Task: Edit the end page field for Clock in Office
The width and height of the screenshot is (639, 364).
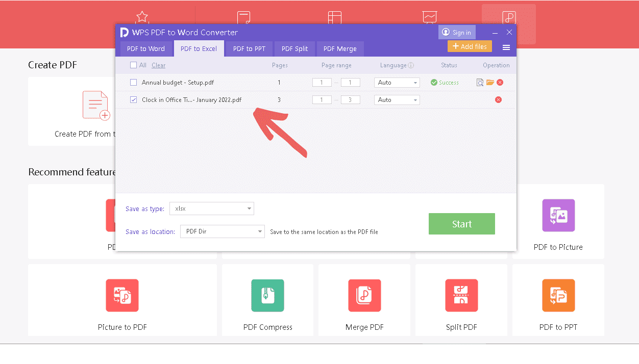Action: click(351, 100)
